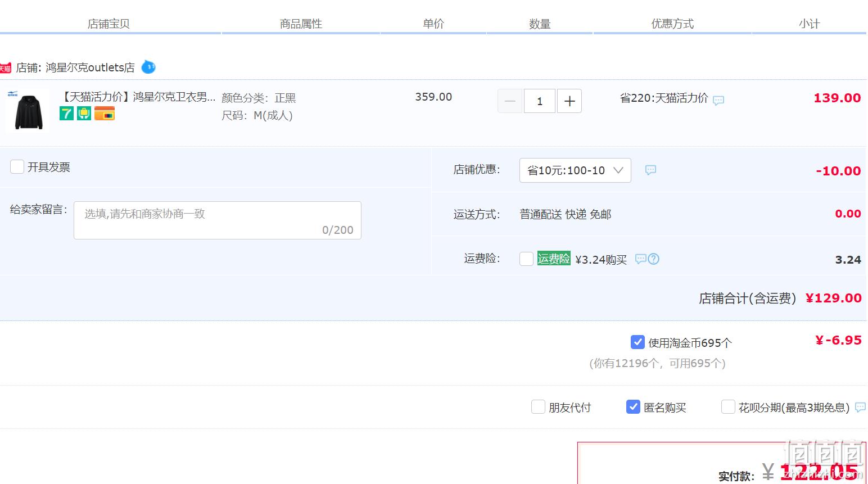Viewport: 868px width, 484px height.
Task: Click the 3.24 insurance price value
Action: point(848,260)
